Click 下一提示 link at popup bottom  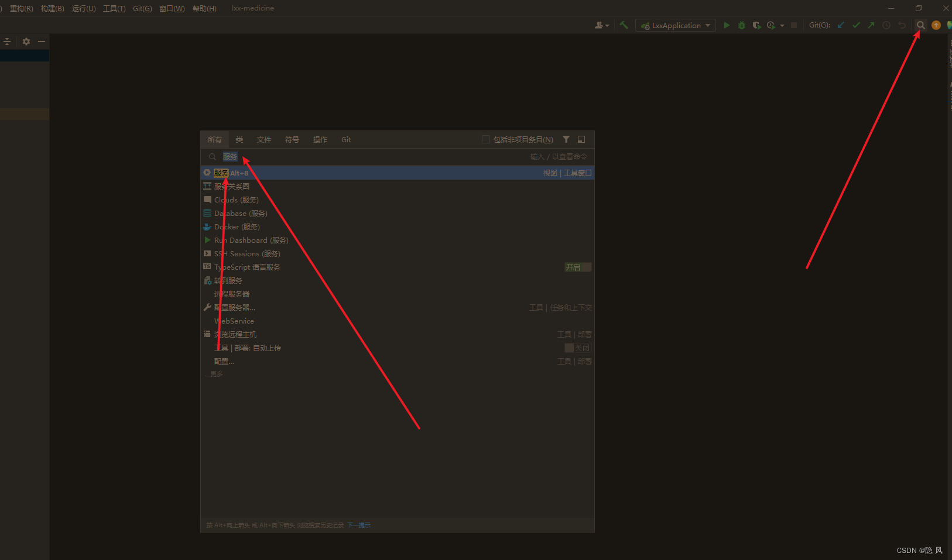point(359,525)
